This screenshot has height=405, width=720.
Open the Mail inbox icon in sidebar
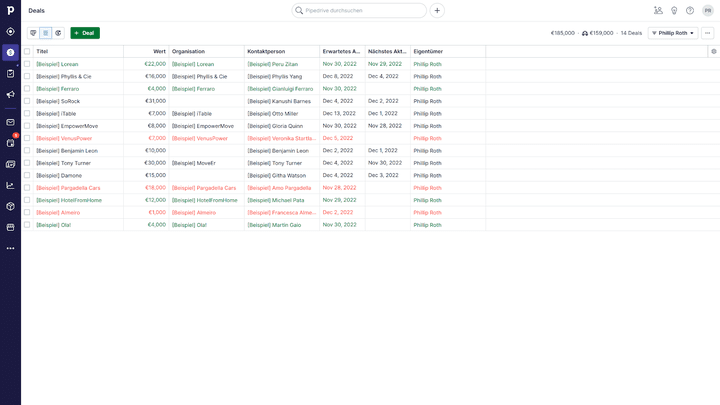point(10,122)
